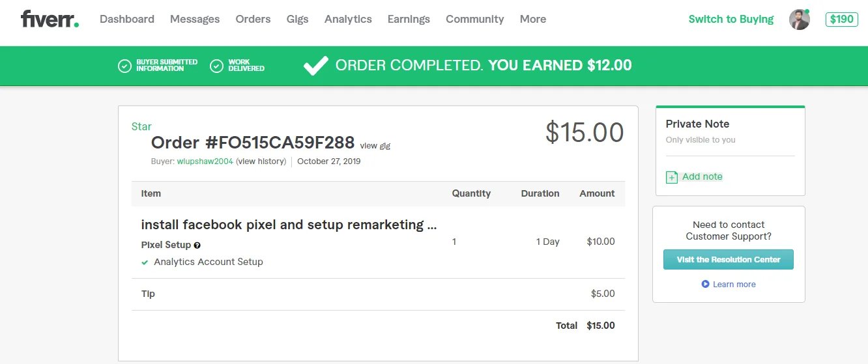Screen dimensions: 868x364
Task: Open the More navigation menu
Action: [532, 19]
